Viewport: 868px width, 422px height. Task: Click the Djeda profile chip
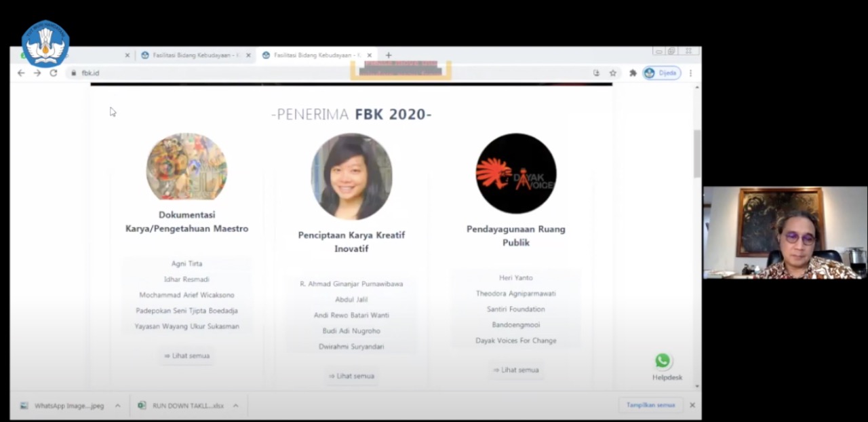pos(661,73)
